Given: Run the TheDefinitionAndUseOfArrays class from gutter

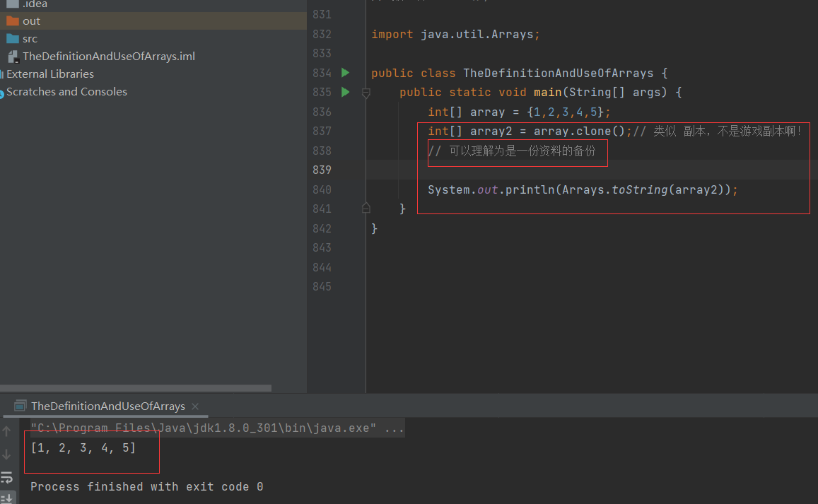Looking at the screenshot, I should point(345,73).
